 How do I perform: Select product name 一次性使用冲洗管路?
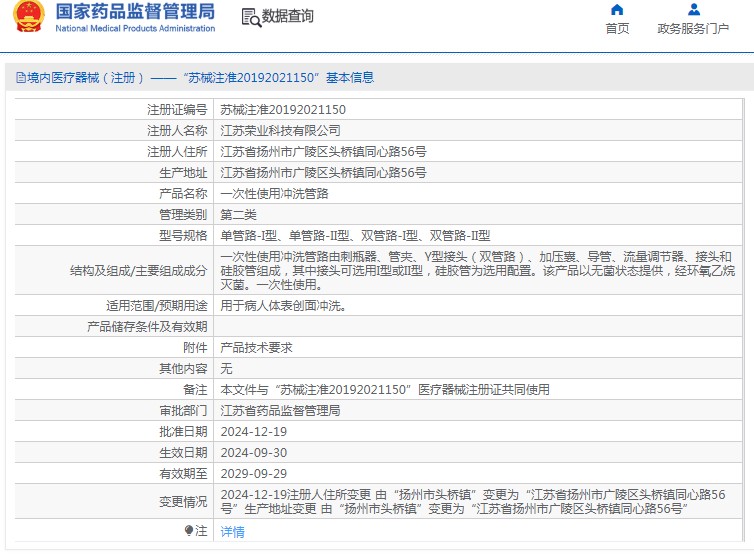[274, 193]
